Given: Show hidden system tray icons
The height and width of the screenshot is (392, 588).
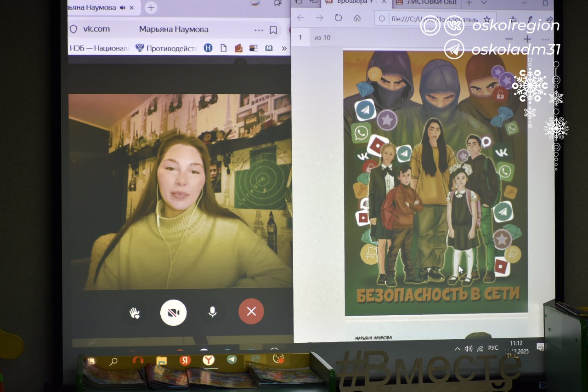Looking at the screenshot, I should coord(458,348).
